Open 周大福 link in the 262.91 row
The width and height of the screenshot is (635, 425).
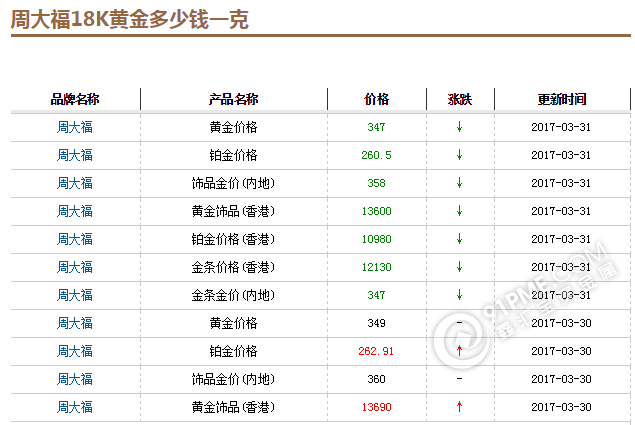click(75, 351)
